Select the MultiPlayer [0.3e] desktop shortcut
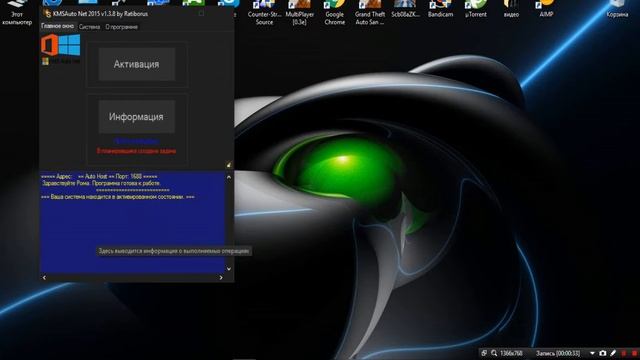The width and height of the screenshot is (640, 360). (300, 13)
